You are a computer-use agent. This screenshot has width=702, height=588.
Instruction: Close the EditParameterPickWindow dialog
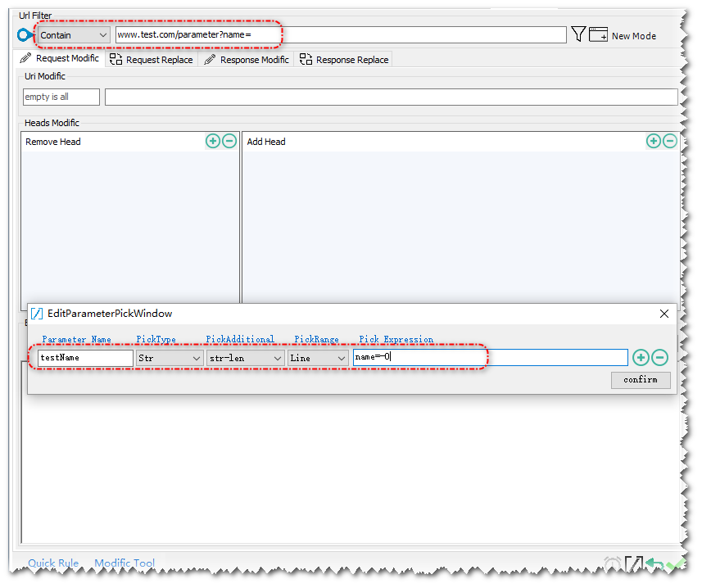click(x=664, y=314)
